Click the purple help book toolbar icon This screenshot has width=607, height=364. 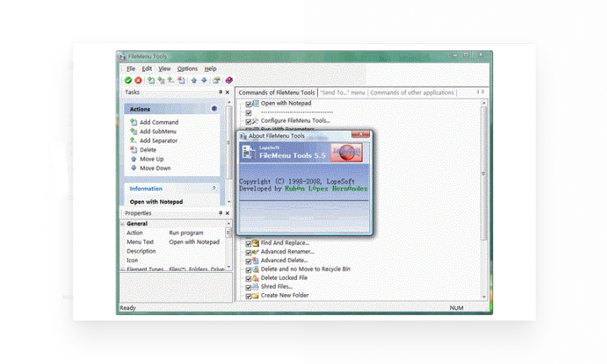(228, 80)
